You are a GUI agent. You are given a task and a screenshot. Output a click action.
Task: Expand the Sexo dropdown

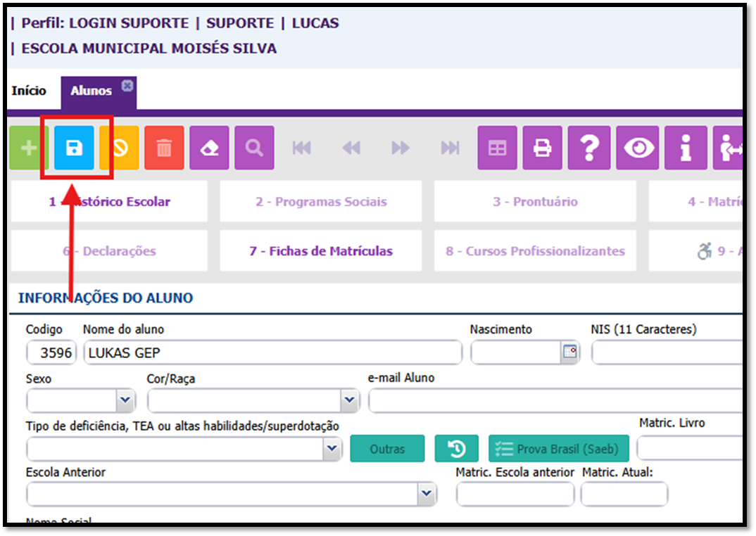coord(125,401)
